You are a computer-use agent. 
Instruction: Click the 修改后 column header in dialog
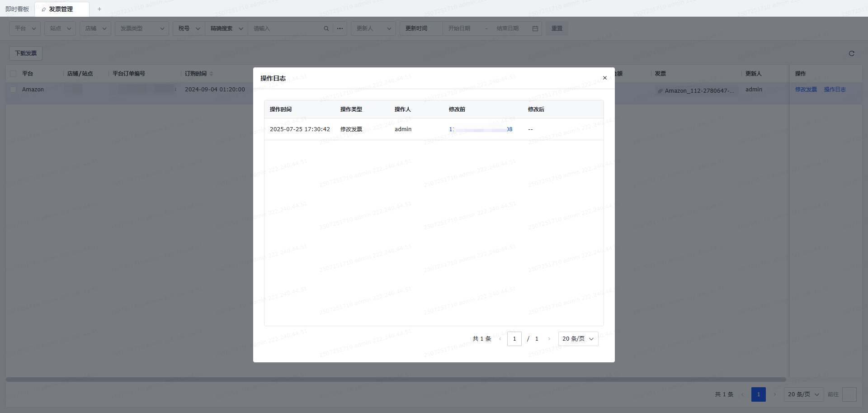[536, 109]
